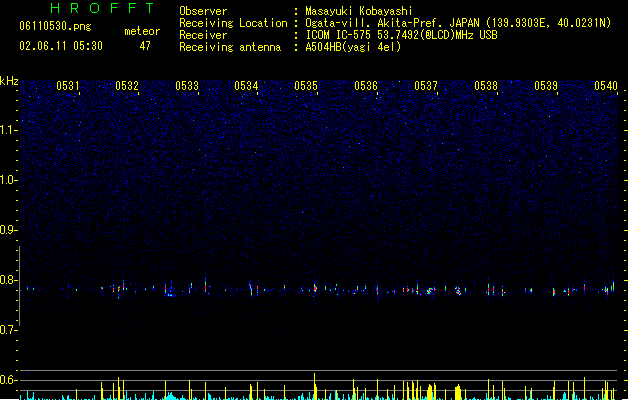The height and width of the screenshot is (400, 629).
Task: Click the 1.1 kHz axis label
Action: click(x=8, y=130)
